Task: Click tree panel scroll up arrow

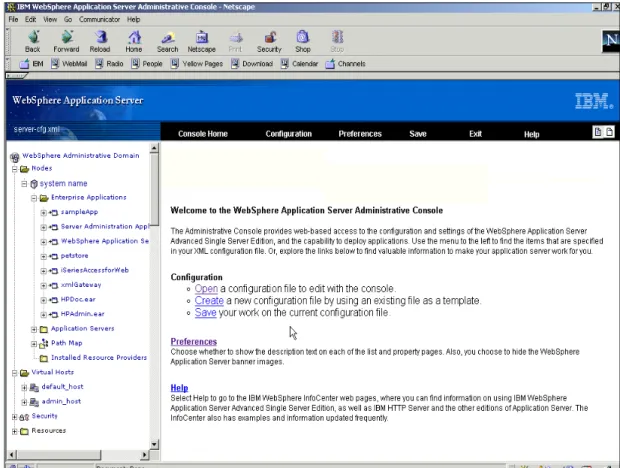Action: coord(154,148)
